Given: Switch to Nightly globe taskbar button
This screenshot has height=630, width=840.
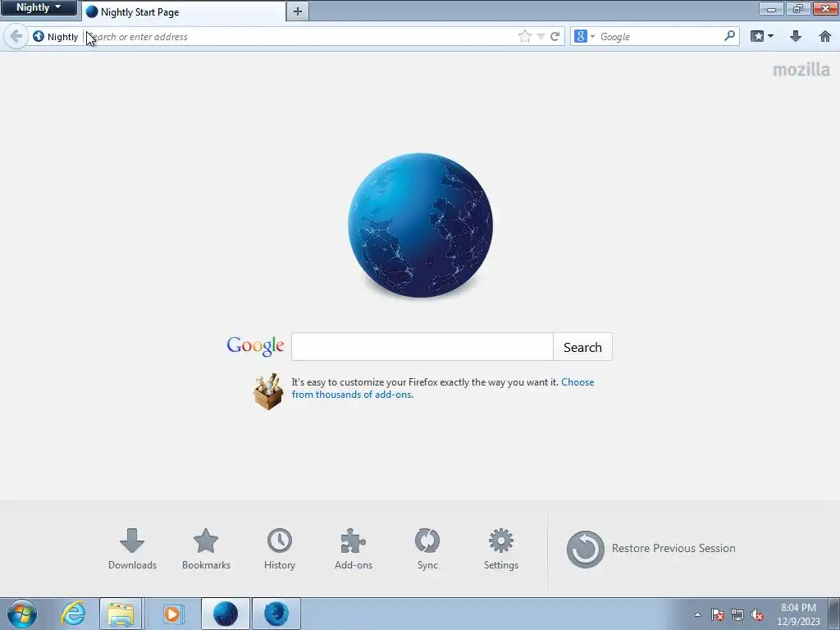Looking at the screenshot, I should coord(226,614).
